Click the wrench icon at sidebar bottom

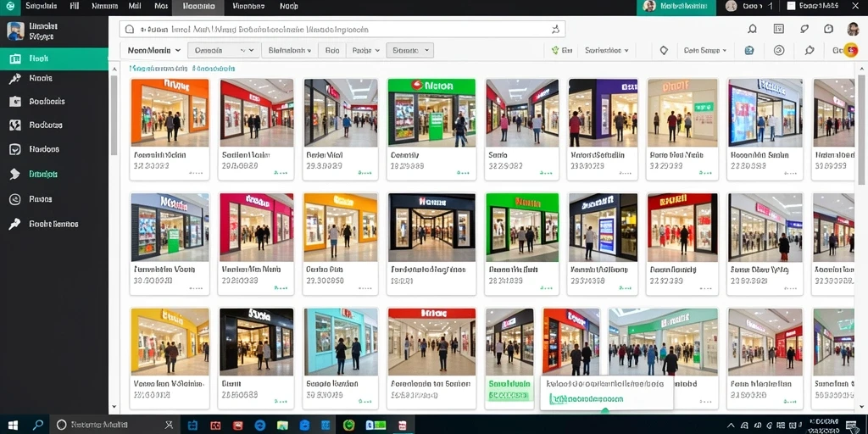(x=15, y=224)
